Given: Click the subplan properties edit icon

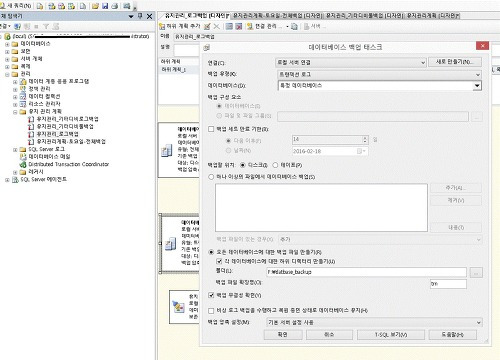Looking at the screenshot, I should point(207,26).
